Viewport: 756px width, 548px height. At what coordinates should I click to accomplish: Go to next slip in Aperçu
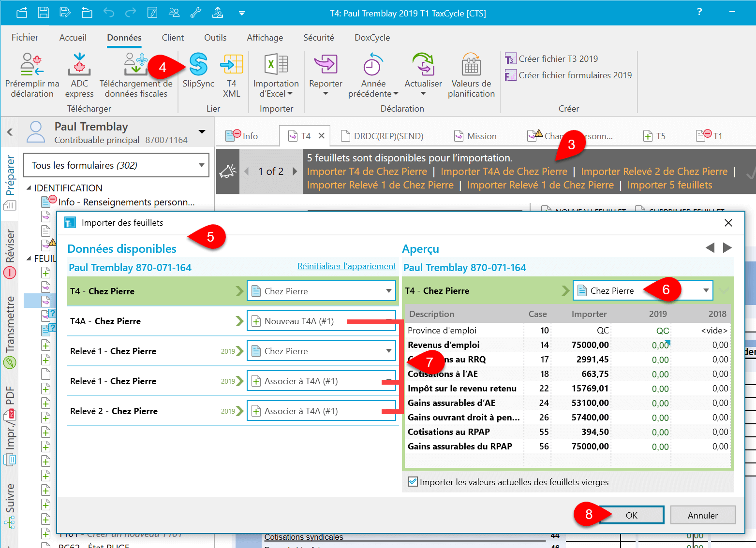pos(727,248)
